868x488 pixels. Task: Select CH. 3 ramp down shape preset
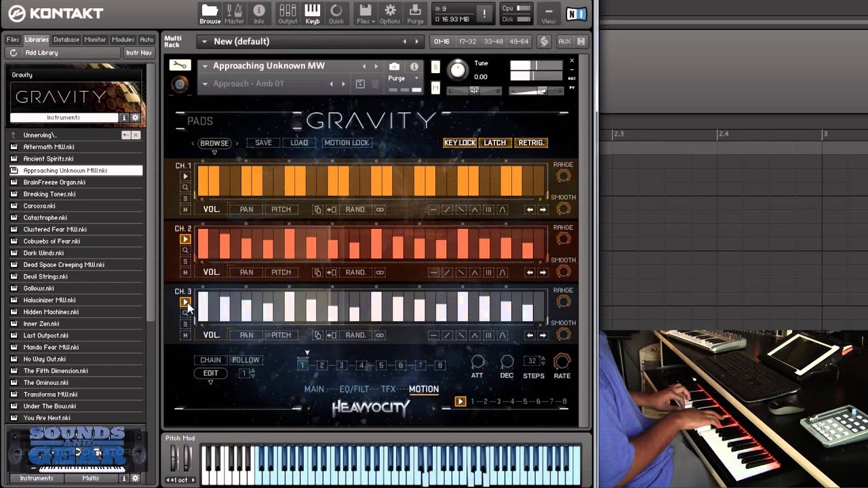click(x=461, y=335)
